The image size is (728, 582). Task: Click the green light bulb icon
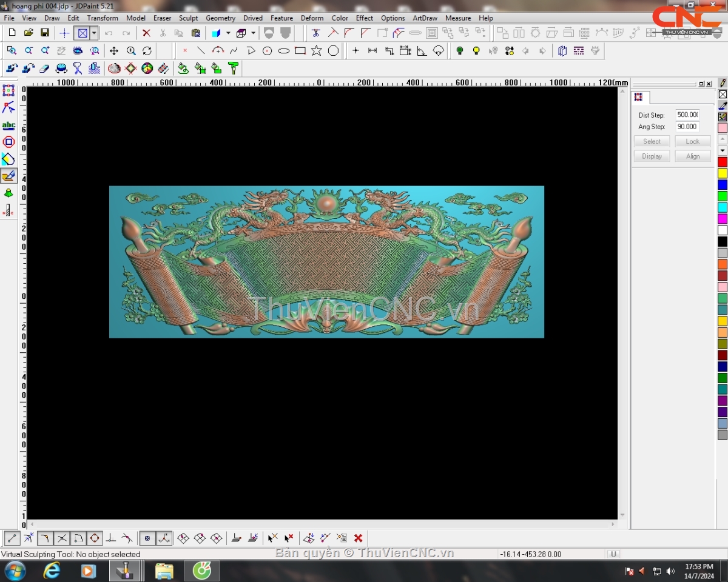(460, 51)
